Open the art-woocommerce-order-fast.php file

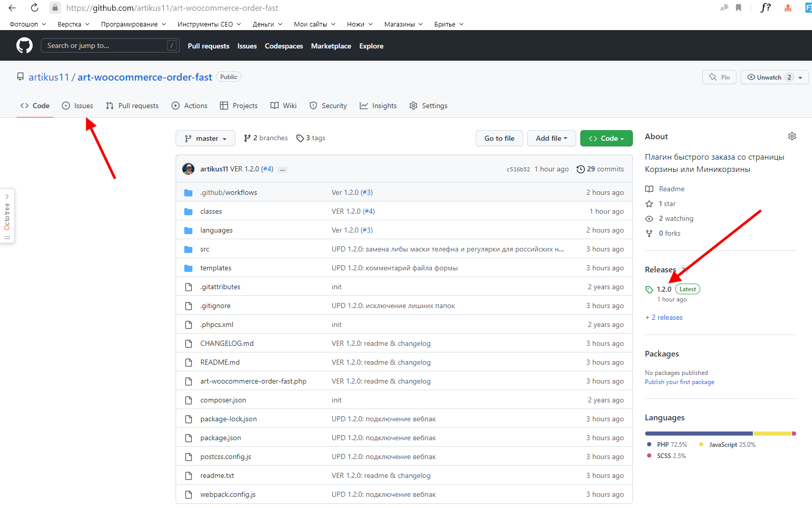(x=254, y=381)
